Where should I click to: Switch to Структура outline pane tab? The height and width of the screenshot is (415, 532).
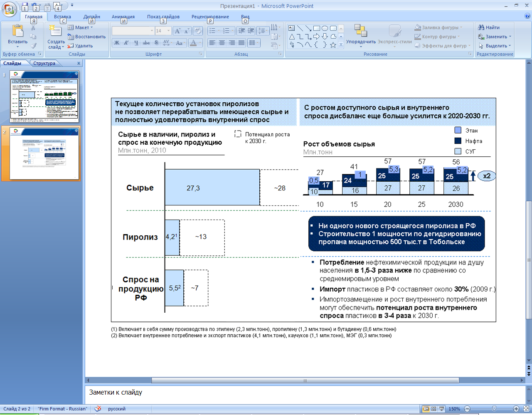pos(44,63)
